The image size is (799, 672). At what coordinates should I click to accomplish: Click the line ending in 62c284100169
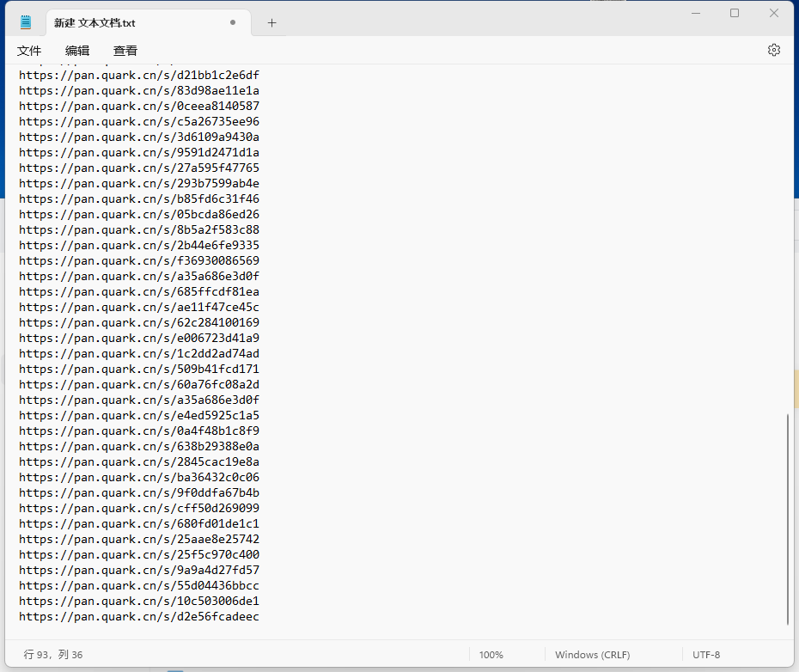[x=139, y=323]
